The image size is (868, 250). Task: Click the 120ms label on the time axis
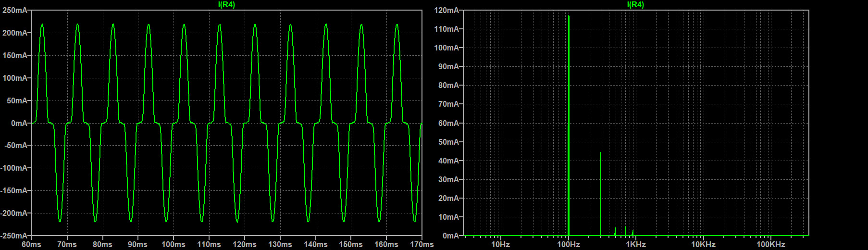tap(245, 244)
